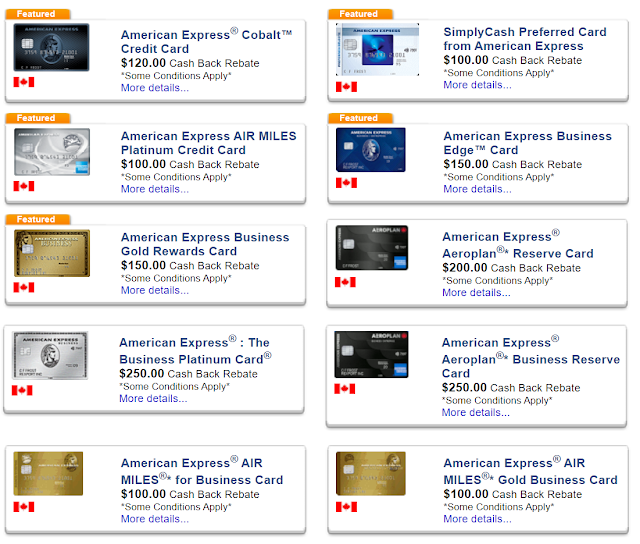
Task: Open the AIR MILES Gold Business Card title
Action: (531, 471)
